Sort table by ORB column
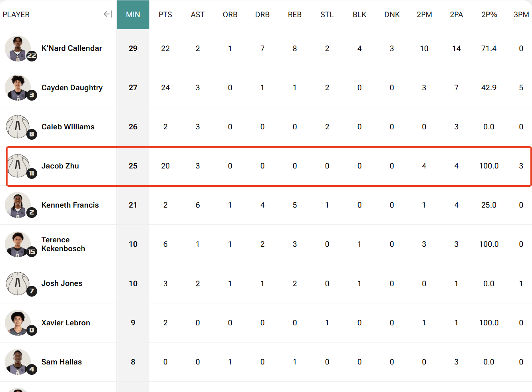Screen dimensions: 532x392 230,14
